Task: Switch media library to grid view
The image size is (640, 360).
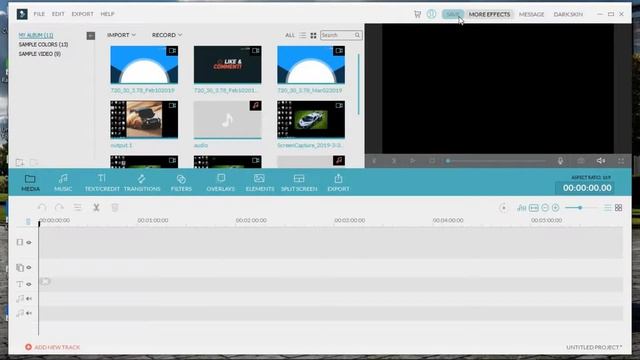Action: point(313,36)
